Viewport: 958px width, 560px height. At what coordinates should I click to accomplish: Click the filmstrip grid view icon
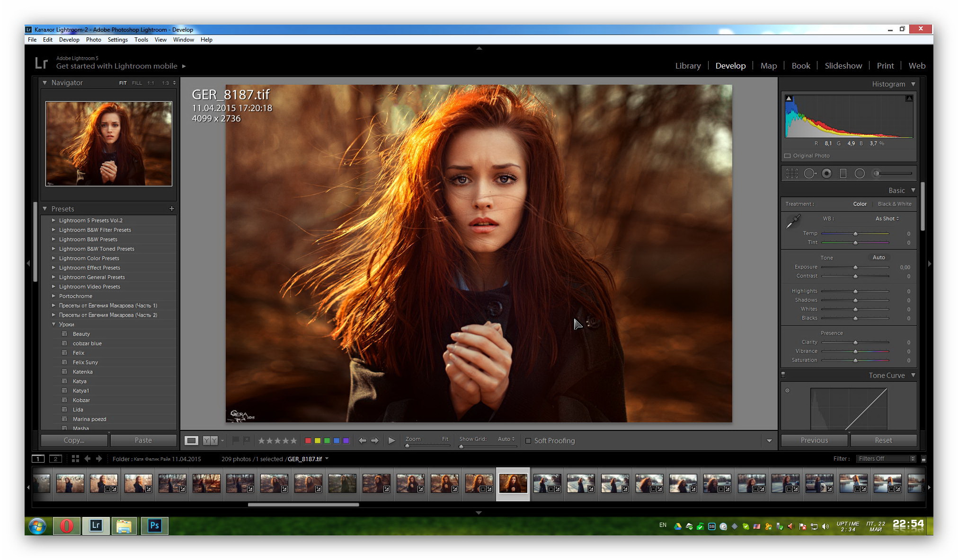pyautogui.click(x=75, y=459)
